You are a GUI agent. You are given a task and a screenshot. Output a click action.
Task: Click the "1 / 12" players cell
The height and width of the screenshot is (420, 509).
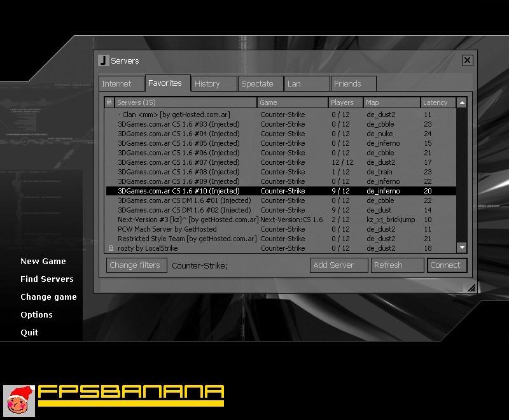340,172
